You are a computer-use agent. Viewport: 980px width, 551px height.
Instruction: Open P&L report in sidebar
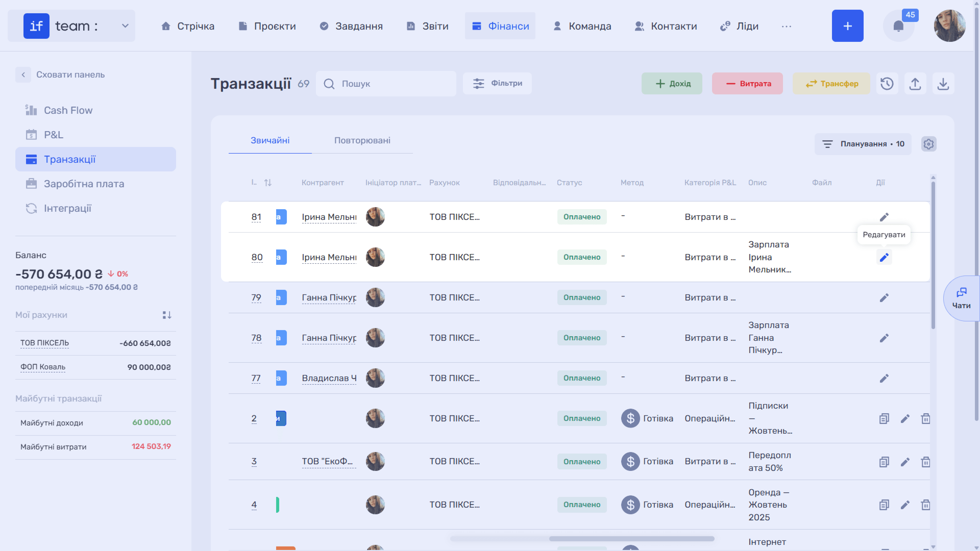coord(96,135)
